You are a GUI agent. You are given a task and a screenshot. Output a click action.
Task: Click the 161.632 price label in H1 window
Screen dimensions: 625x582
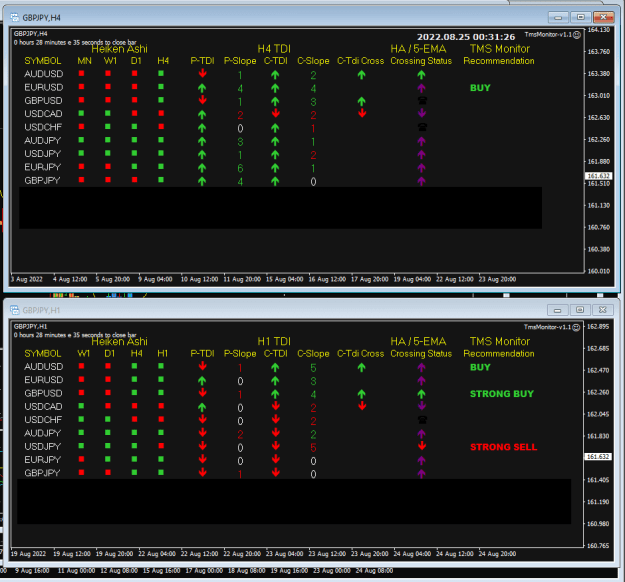click(x=598, y=456)
